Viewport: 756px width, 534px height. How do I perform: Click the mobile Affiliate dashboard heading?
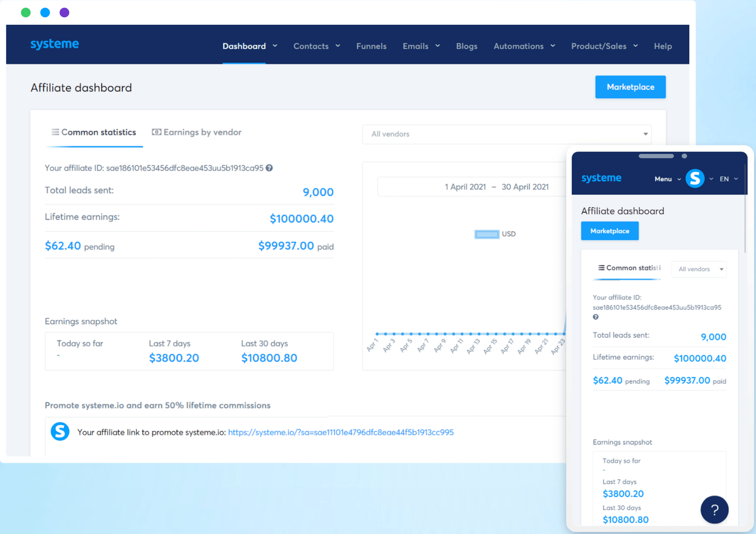(x=623, y=211)
